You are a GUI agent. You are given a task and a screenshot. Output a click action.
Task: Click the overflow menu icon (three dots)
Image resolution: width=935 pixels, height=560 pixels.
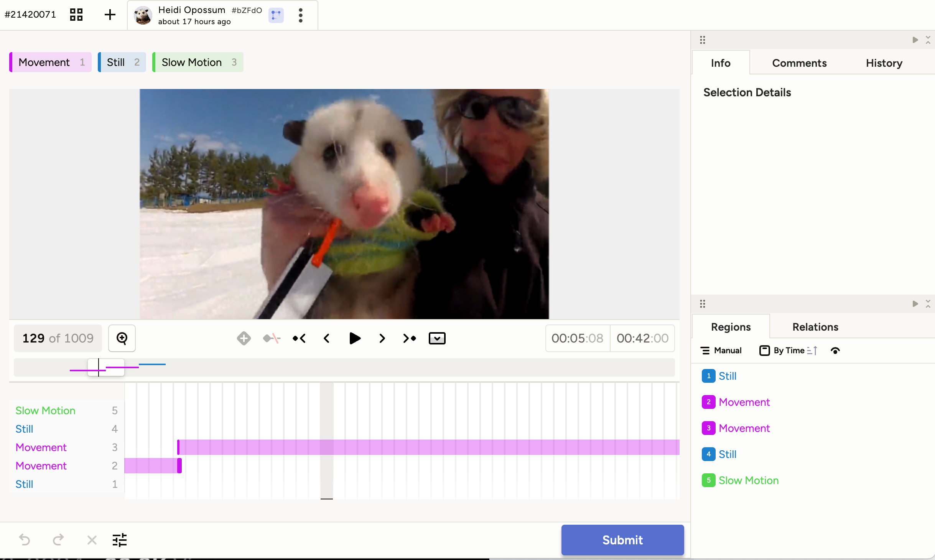point(301,15)
